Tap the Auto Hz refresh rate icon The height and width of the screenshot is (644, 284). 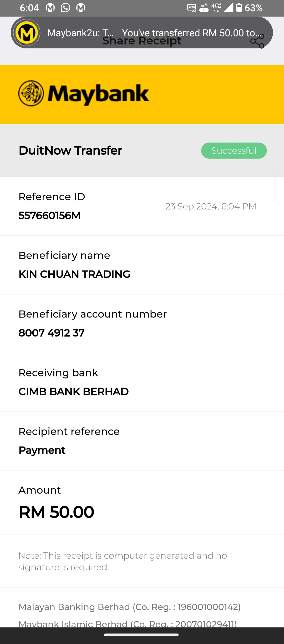tap(191, 8)
